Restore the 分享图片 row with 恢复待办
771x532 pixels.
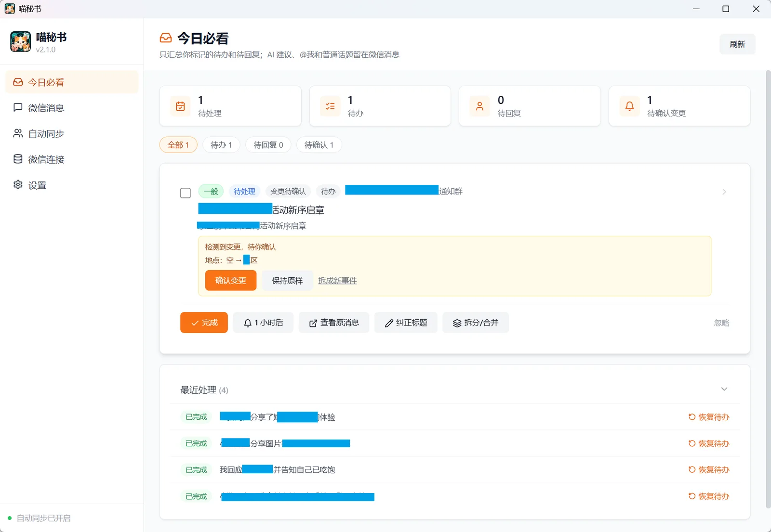(x=709, y=443)
